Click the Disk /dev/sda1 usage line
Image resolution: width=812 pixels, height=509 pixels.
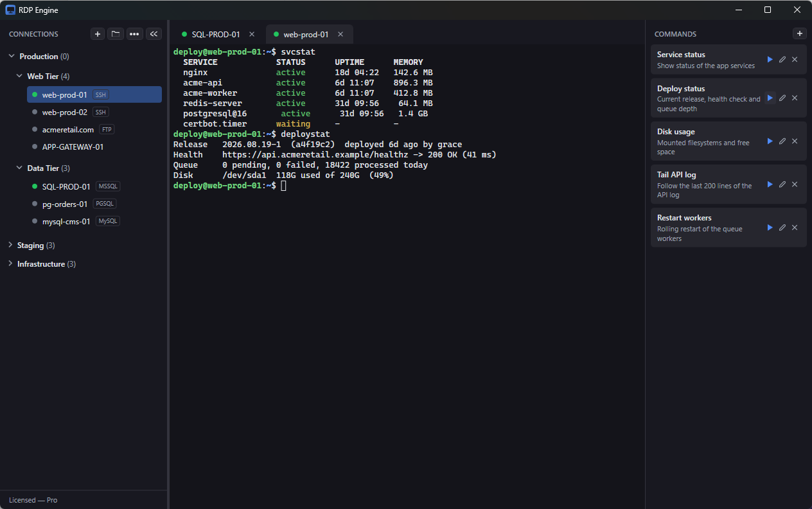coord(283,175)
